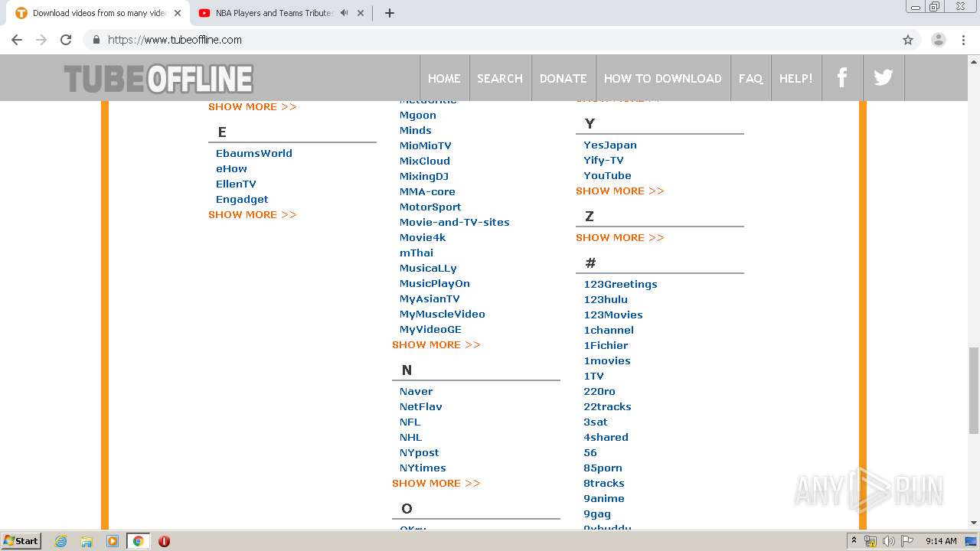Open the FAQ menu item
The width and height of the screenshot is (980, 551).
(x=750, y=78)
